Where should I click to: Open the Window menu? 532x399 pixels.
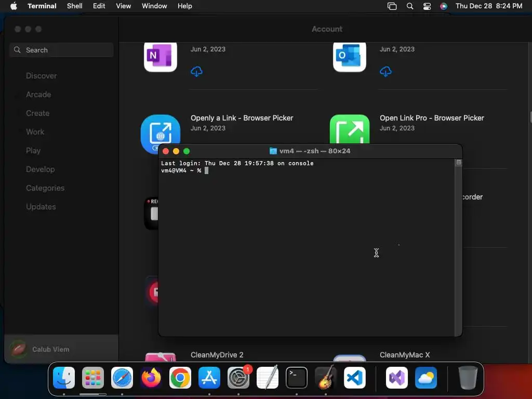tap(154, 6)
